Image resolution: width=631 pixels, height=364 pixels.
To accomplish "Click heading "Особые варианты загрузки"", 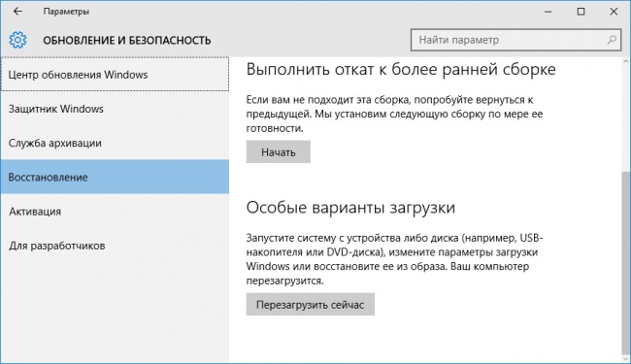I will coord(350,208).
